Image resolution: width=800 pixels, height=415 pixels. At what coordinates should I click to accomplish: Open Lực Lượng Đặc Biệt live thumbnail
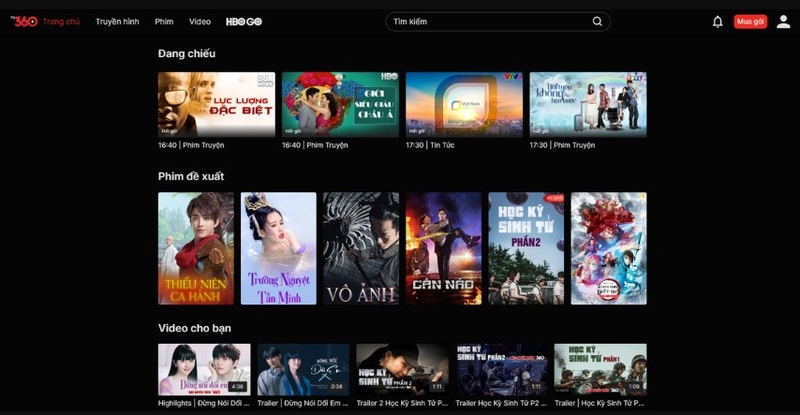click(x=216, y=105)
